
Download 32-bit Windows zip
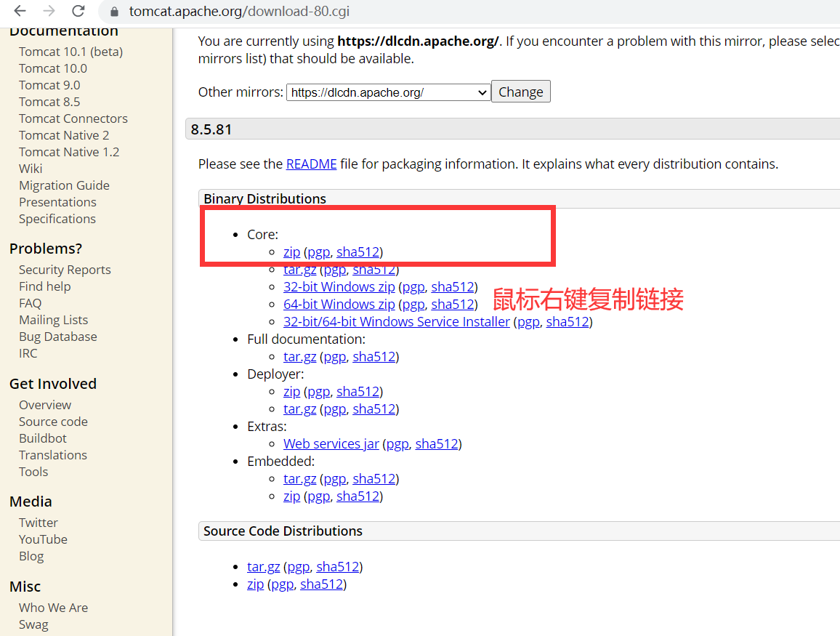point(339,286)
